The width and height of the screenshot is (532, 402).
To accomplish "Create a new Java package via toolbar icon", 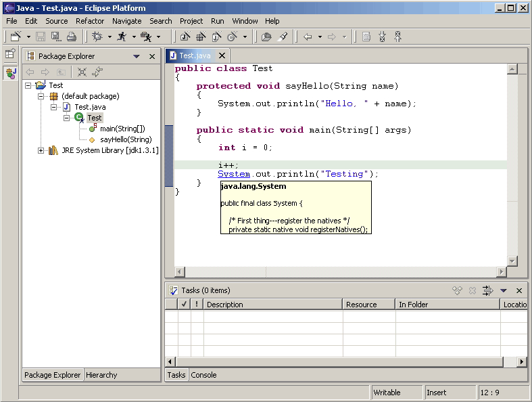I will pos(201,37).
